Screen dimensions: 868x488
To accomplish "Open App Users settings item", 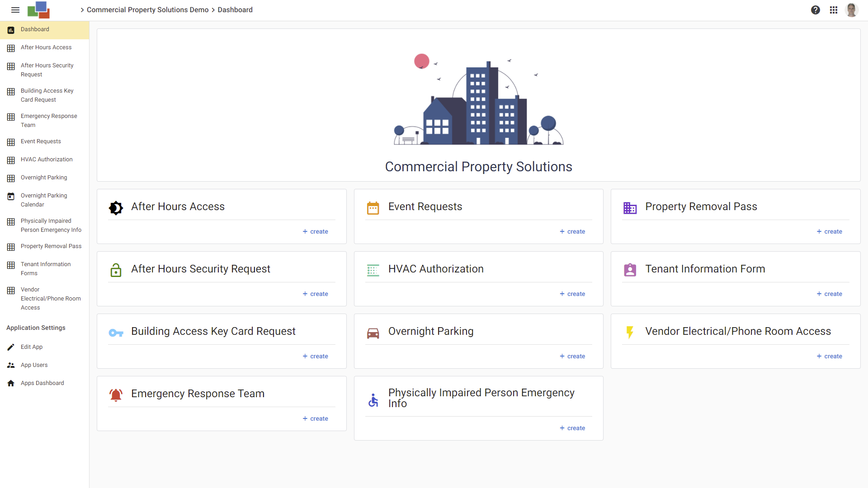I will tap(34, 365).
